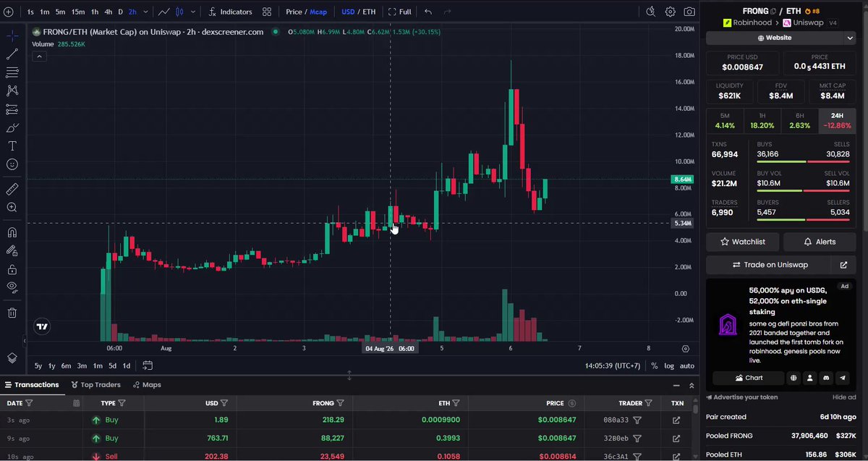Open the emoji icons tool

tap(12, 164)
